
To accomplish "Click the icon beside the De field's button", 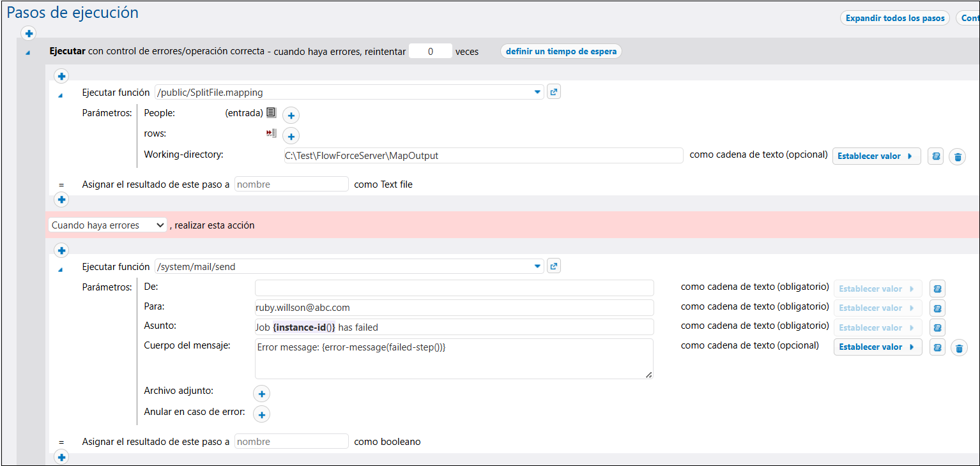I will (937, 289).
